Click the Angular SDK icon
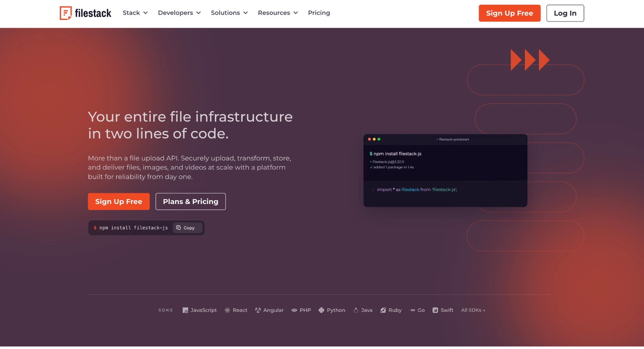 click(x=258, y=310)
